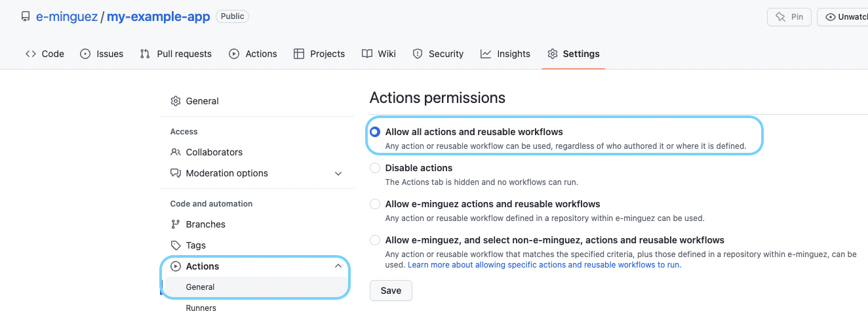Expand the Moderation options section

(x=338, y=173)
